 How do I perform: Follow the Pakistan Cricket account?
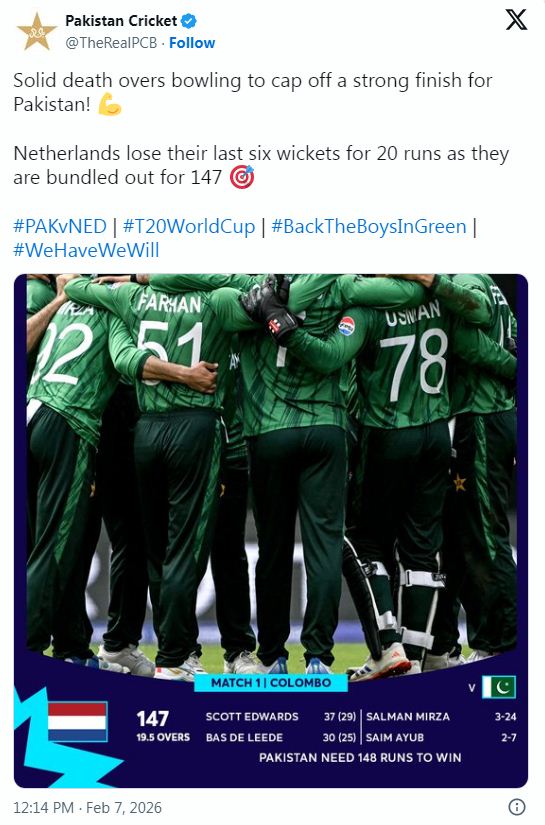point(192,43)
